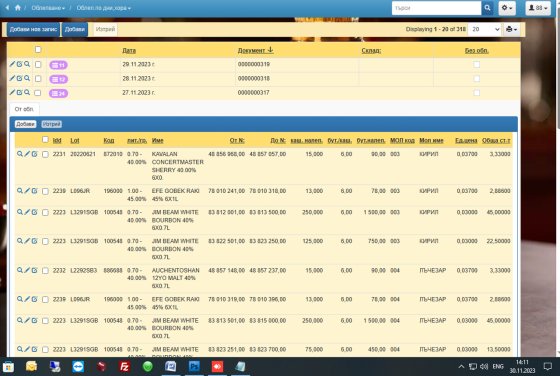Focus the search input field at top
The height and width of the screenshot is (376, 560).
click(x=436, y=8)
